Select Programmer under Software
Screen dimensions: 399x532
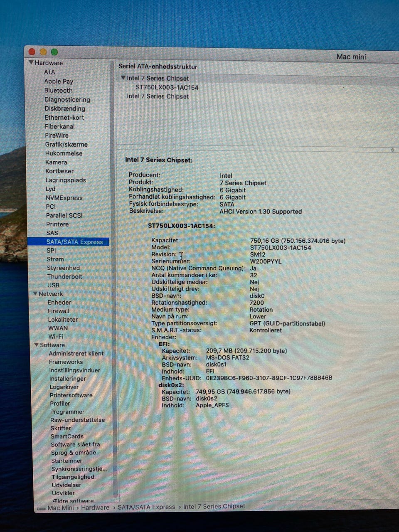pos(67,412)
